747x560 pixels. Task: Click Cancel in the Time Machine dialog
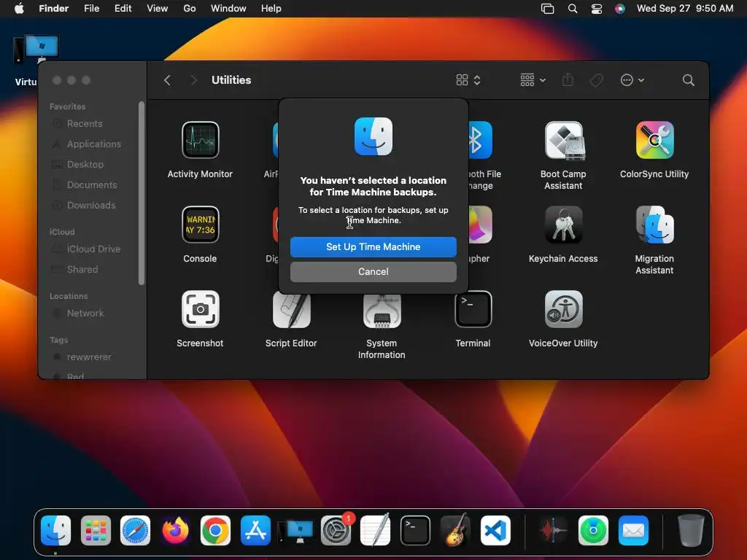click(x=373, y=271)
